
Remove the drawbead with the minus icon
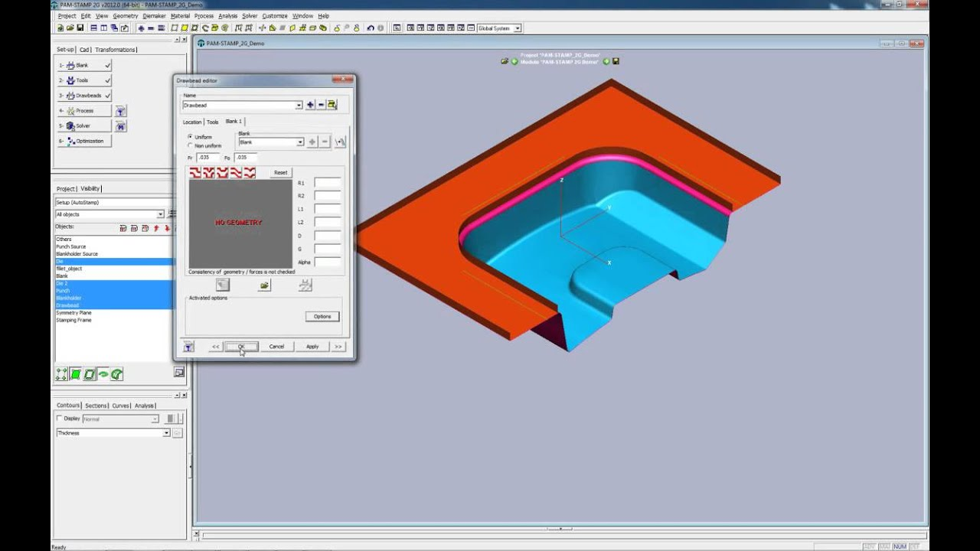click(x=321, y=105)
